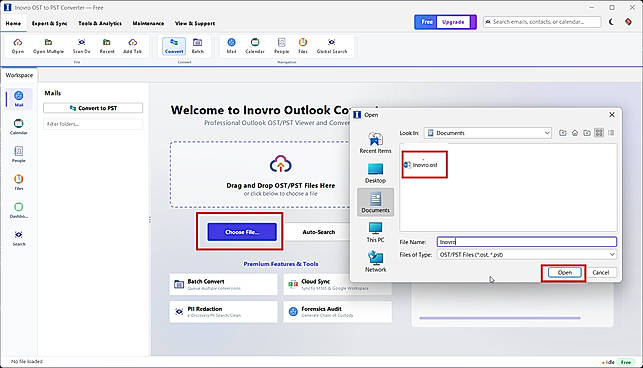643x368 pixels.
Task: Go to Files in ribbon navigation
Action: click(x=303, y=46)
